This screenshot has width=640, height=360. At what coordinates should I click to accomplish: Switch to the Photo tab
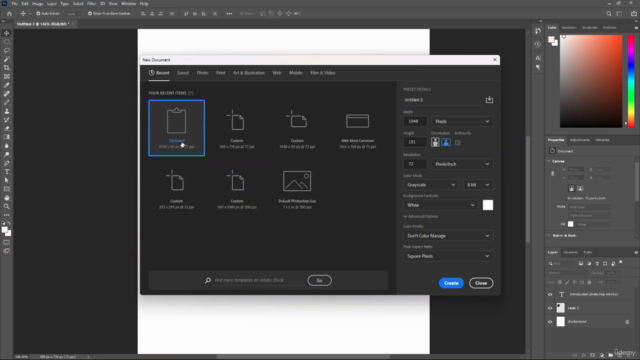click(202, 73)
